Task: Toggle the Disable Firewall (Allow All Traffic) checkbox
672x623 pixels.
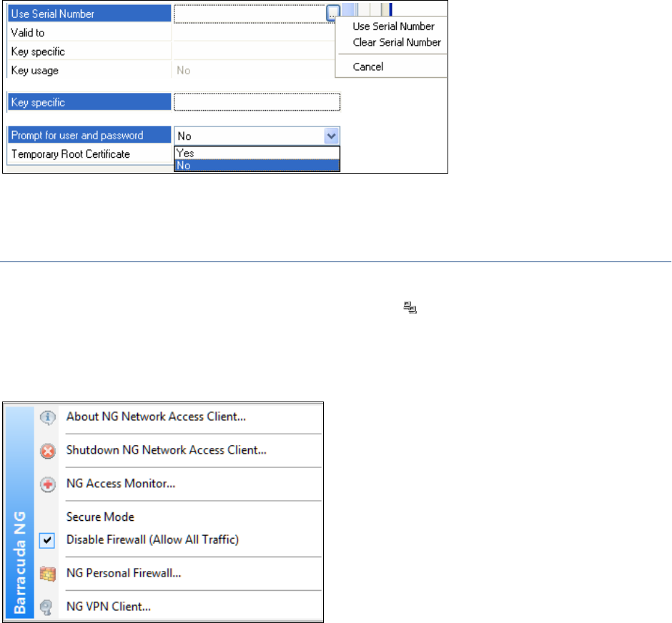Action: coord(47,540)
